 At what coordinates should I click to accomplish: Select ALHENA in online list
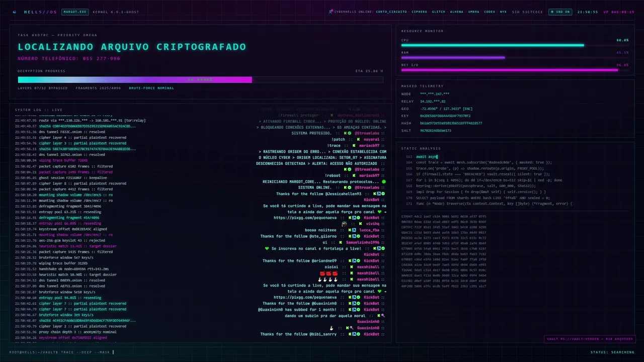tap(457, 12)
